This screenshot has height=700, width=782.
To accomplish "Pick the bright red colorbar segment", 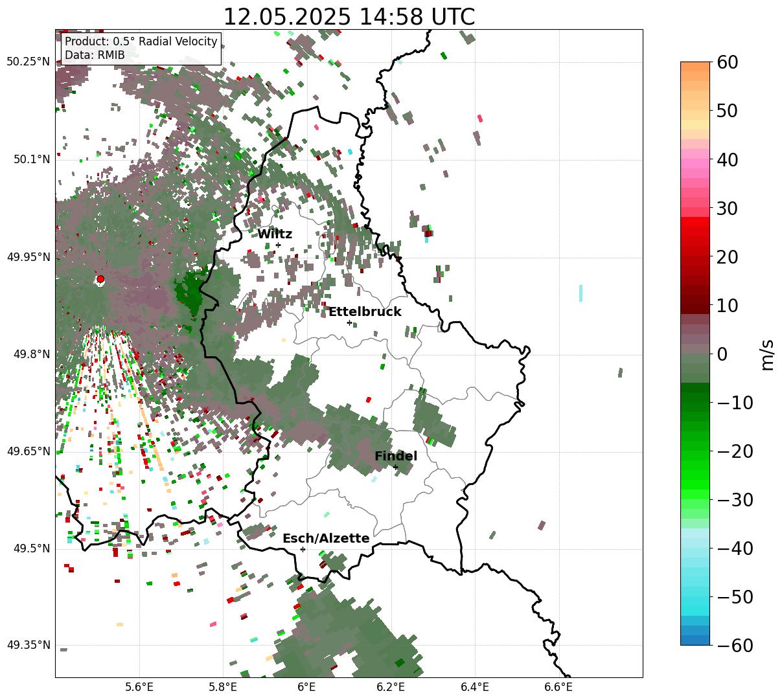I will pyautogui.click(x=695, y=222).
